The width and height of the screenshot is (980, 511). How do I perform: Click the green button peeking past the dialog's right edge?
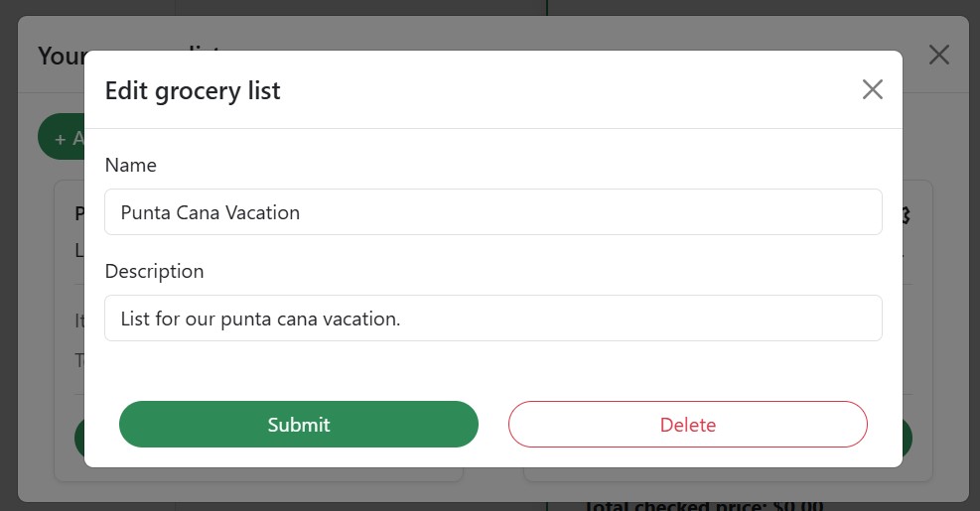click(907, 438)
